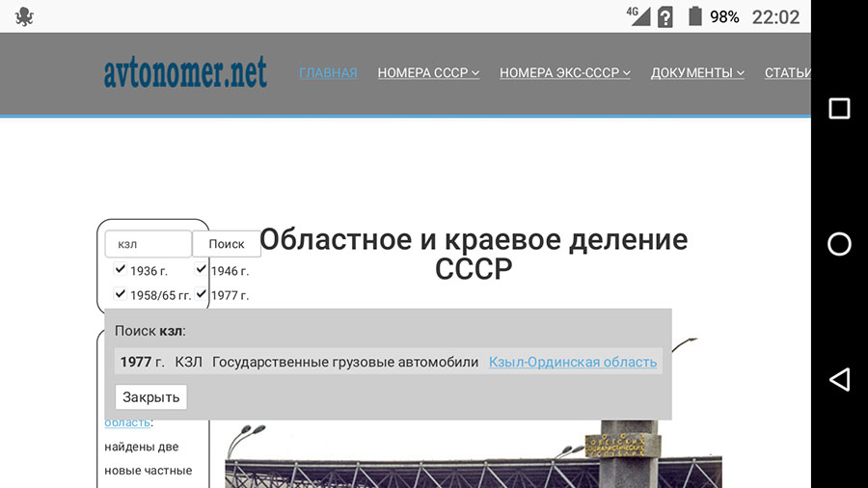This screenshot has height=488, width=868.
Task: Tap the Android recent apps square button
Action: pyautogui.click(x=839, y=109)
